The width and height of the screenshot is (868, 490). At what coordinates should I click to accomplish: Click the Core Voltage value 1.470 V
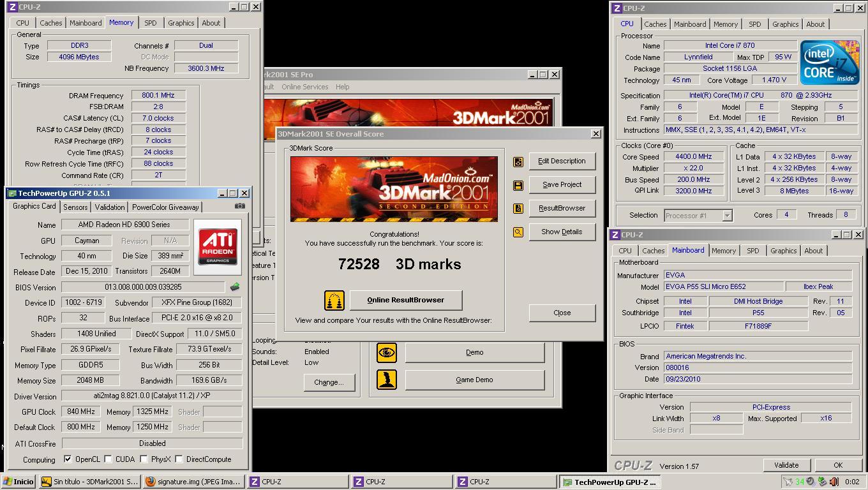tap(774, 80)
